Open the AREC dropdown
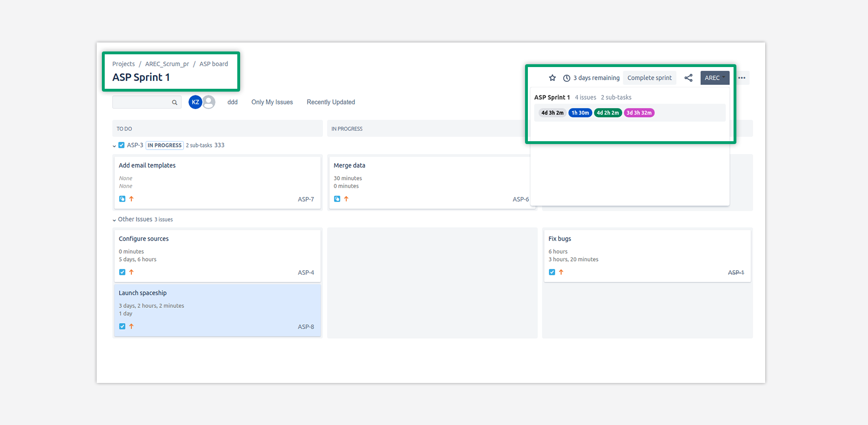The height and width of the screenshot is (425, 868). (715, 78)
